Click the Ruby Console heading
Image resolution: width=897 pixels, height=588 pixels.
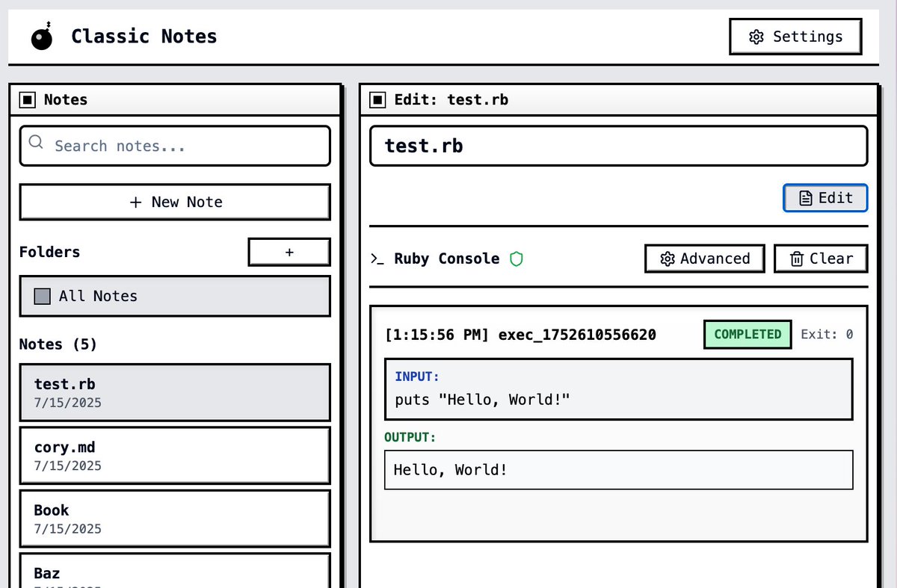(447, 259)
